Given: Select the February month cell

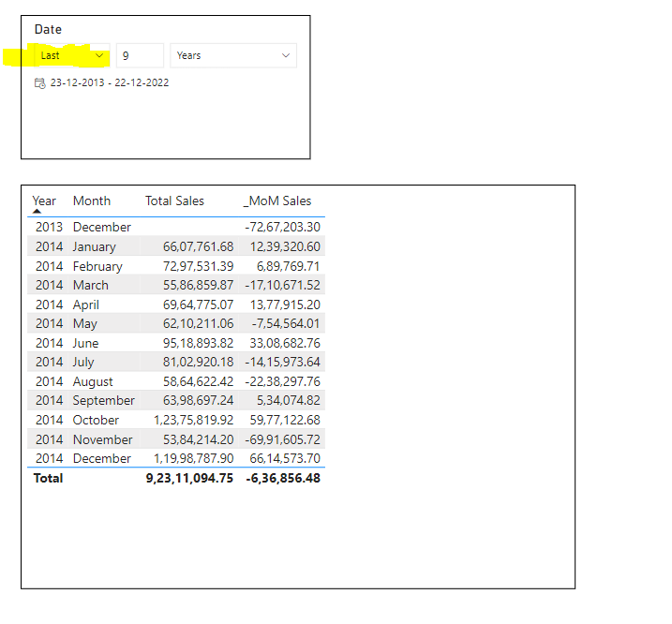Looking at the screenshot, I should tap(97, 267).
